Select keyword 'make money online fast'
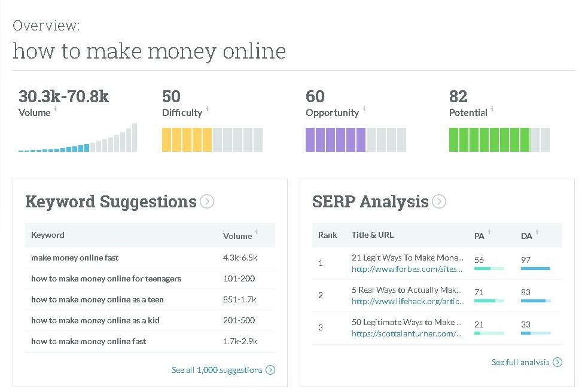Screen dimensions: 582x392 75,258
